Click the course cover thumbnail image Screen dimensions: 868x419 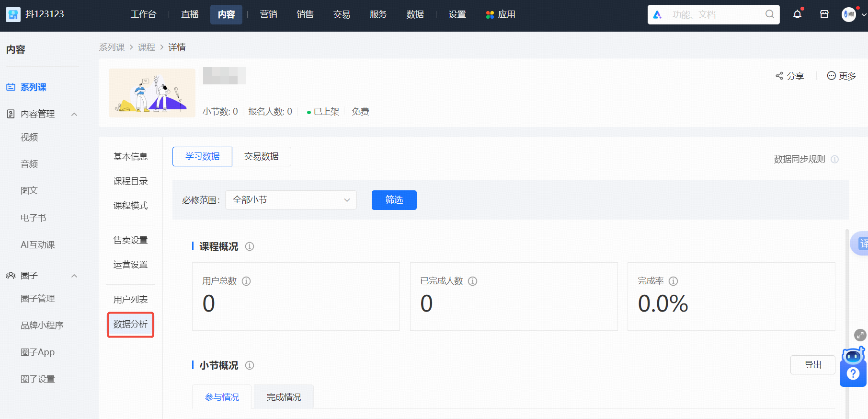point(152,93)
